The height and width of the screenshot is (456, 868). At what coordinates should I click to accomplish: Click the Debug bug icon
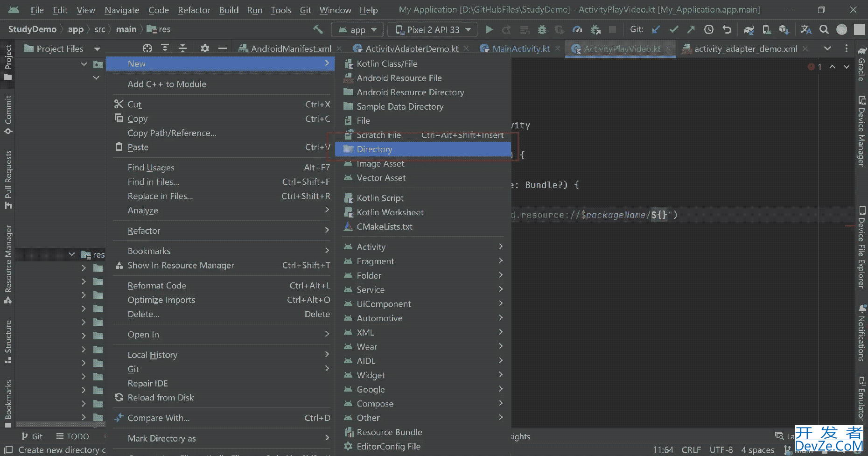pyautogui.click(x=542, y=29)
